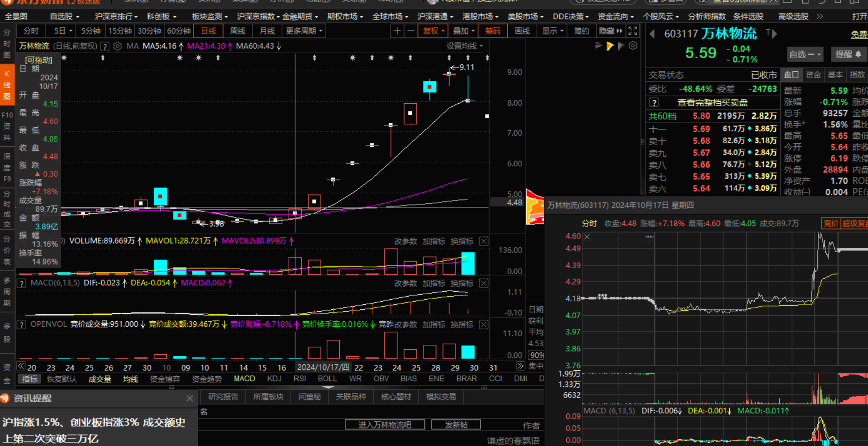Close the MACD indicator panel
Viewport: 868px width, 446px height.
(x=484, y=283)
